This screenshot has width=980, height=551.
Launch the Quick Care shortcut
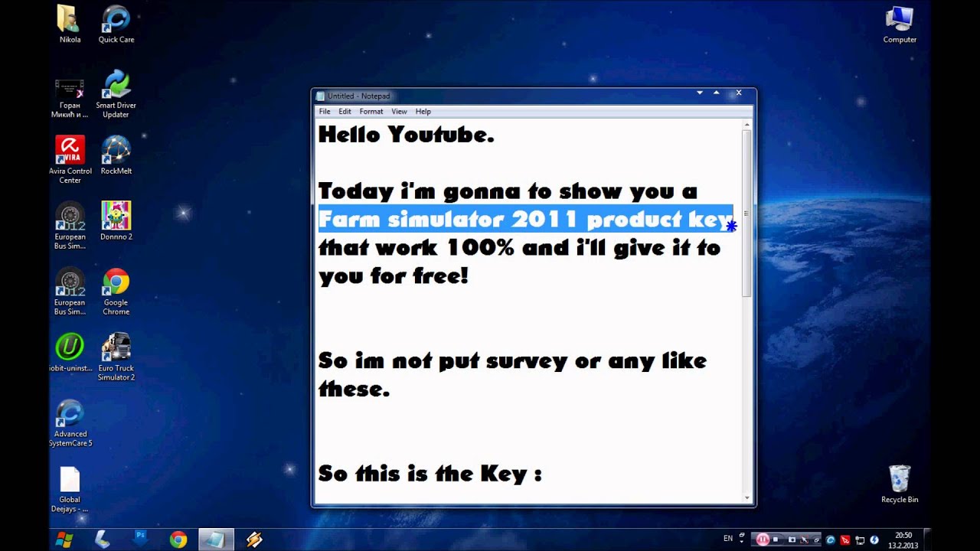(116, 24)
